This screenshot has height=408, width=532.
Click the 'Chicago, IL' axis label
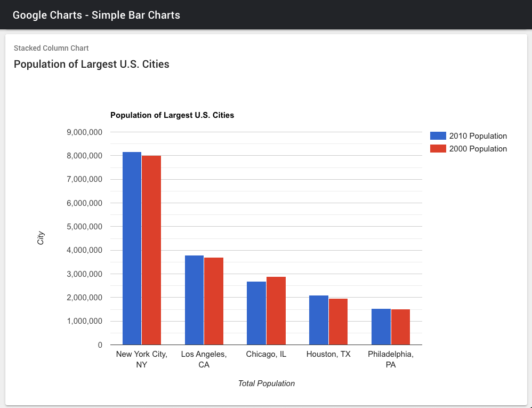[x=267, y=354]
